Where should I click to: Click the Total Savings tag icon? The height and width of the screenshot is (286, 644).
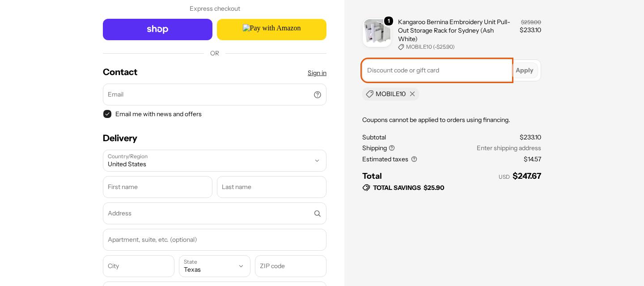[x=366, y=188]
